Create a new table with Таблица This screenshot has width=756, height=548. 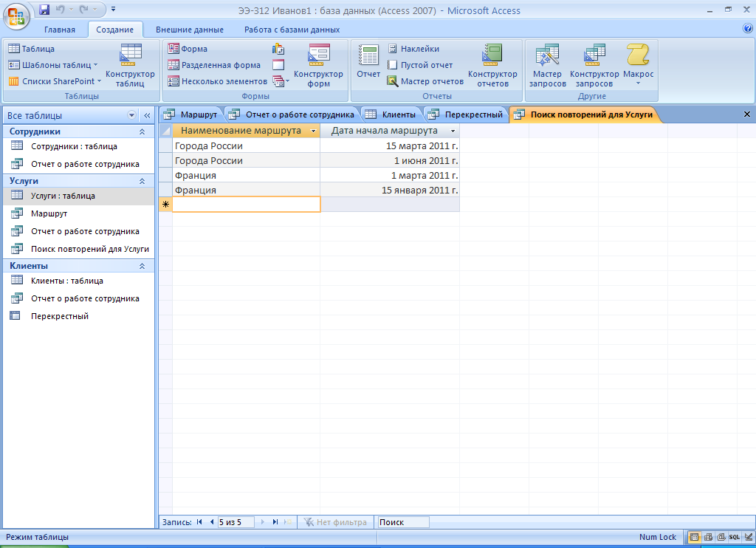tap(31, 49)
